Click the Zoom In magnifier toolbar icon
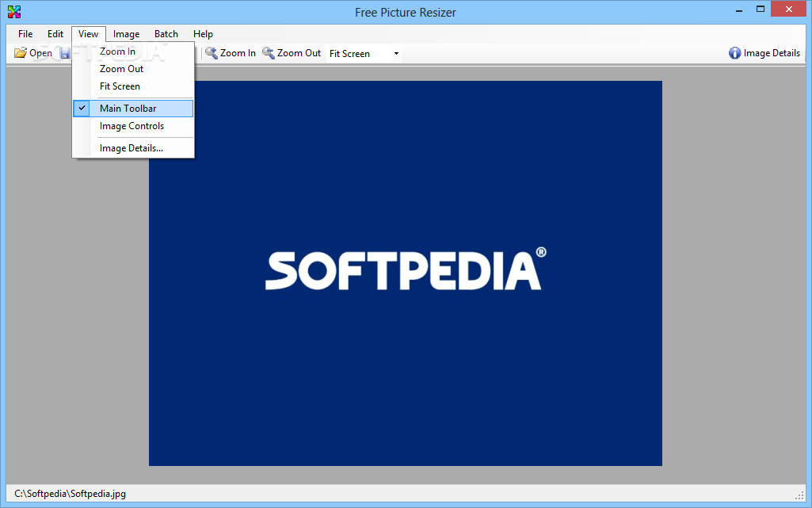 pyautogui.click(x=212, y=53)
